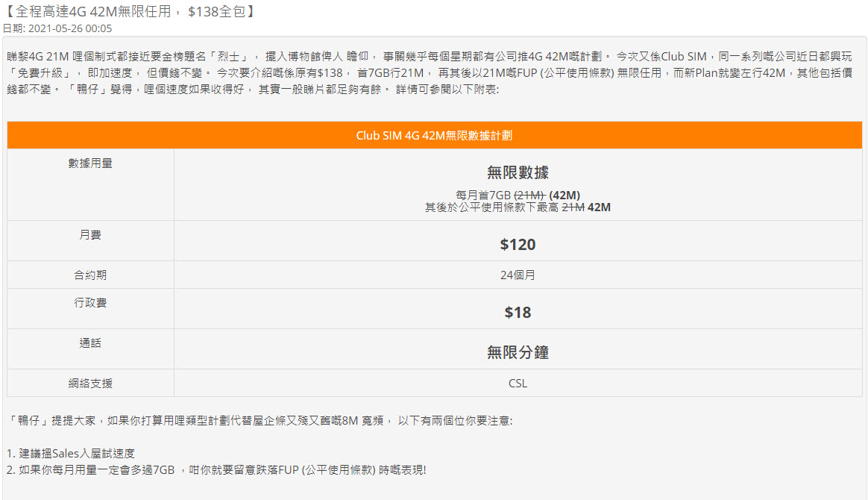Select the 行政費 row label
This screenshot has width=868, height=500.
[x=90, y=302]
